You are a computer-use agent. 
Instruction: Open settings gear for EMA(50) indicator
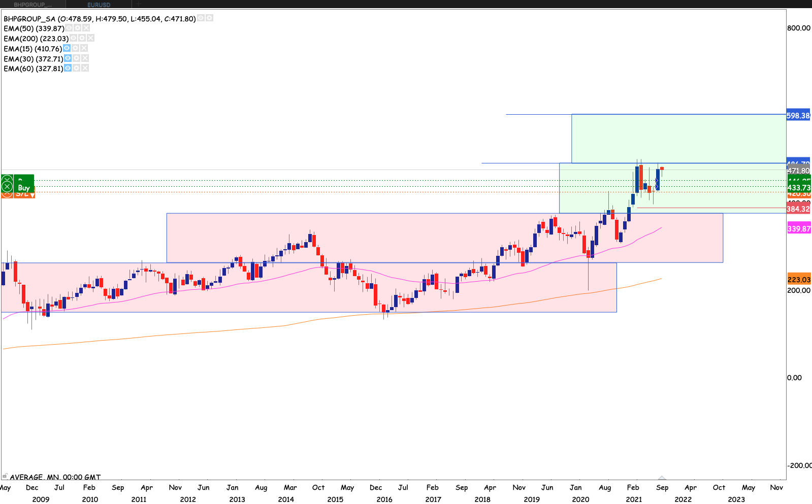point(77,28)
